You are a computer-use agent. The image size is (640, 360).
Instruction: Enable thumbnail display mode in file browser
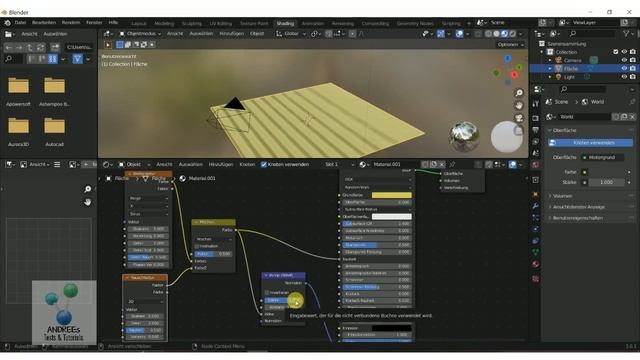(x=53, y=60)
